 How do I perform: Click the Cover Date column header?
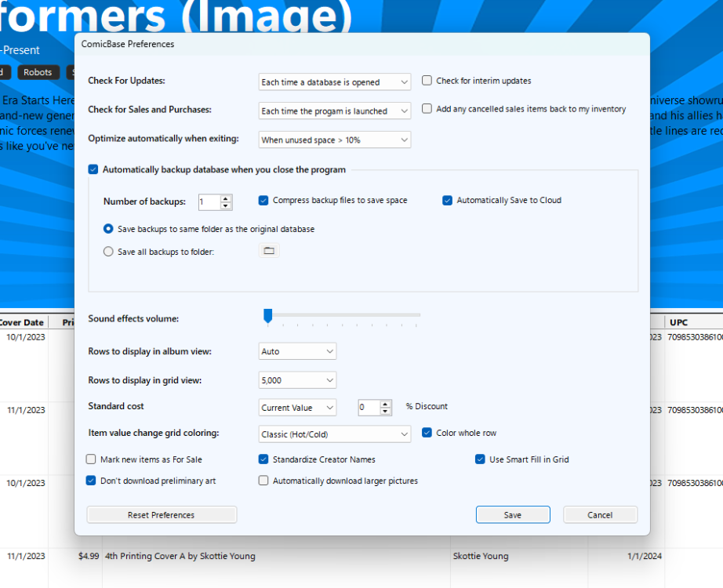[22, 322]
